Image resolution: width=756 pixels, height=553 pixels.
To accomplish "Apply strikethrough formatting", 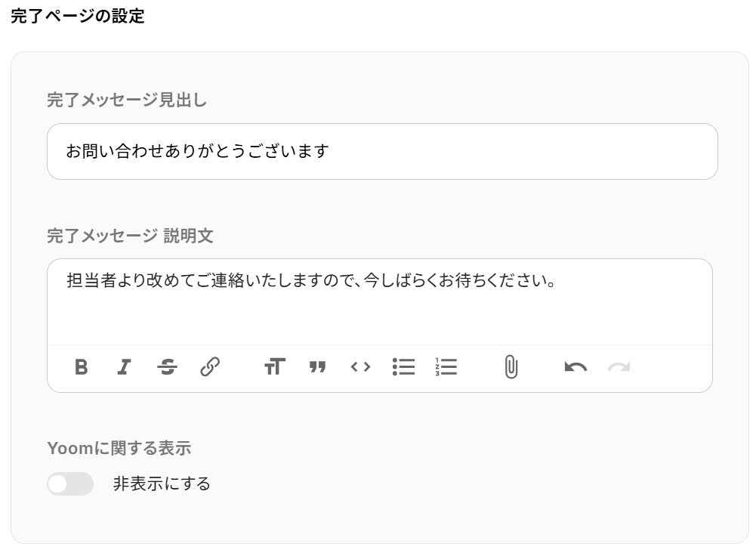I will [168, 367].
